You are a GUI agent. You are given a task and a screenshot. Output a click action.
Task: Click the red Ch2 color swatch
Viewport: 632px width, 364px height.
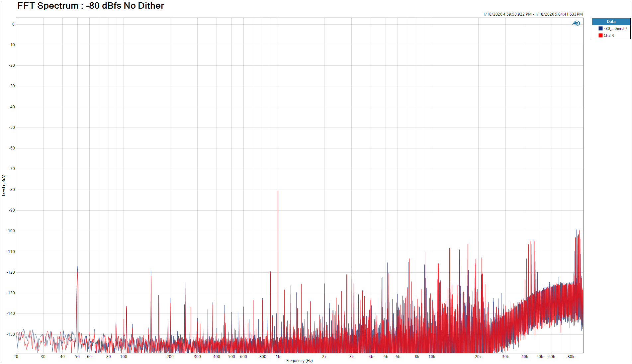[600, 36]
